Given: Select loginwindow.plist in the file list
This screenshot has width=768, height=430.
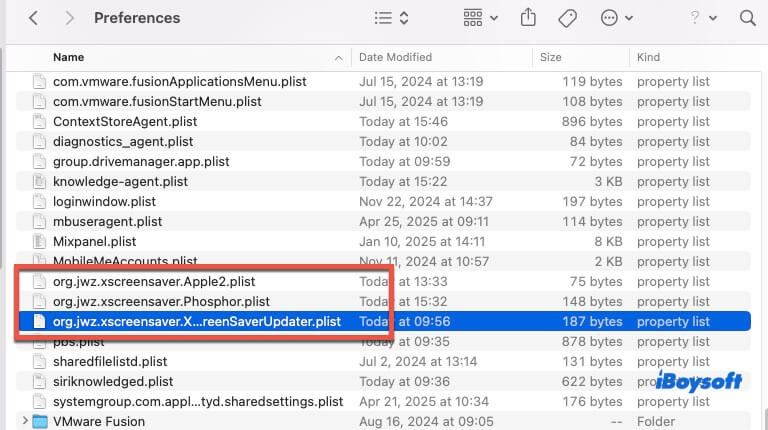Looking at the screenshot, I should click(106, 201).
